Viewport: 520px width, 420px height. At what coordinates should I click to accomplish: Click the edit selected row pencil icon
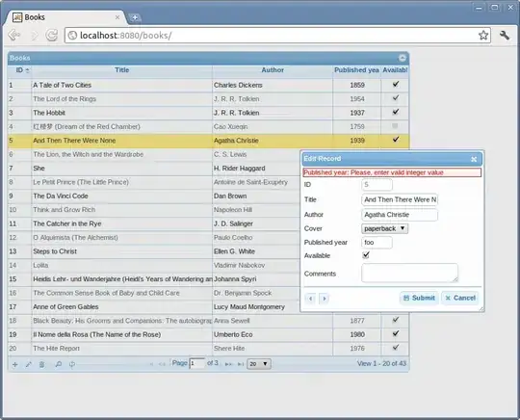point(29,364)
